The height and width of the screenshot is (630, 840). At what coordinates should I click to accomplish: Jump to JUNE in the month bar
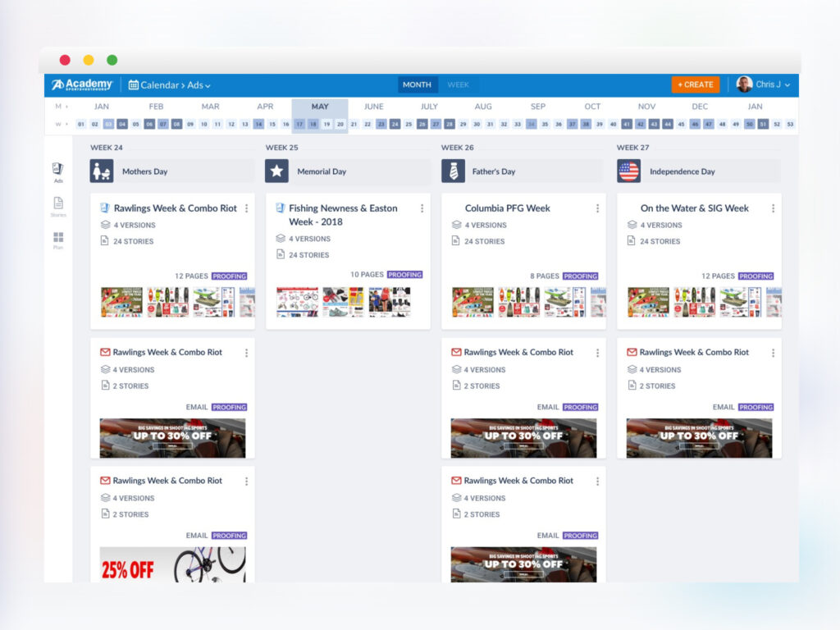click(374, 107)
